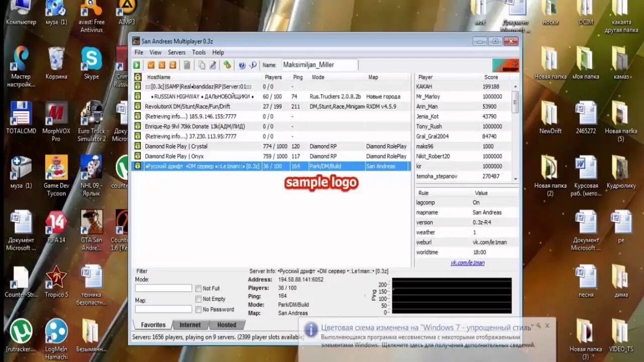Click the green Connect play icon

(x=137, y=65)
